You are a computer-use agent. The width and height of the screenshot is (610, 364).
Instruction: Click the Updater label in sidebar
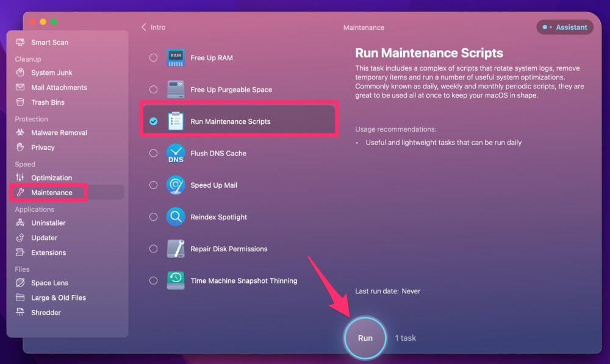pyautogui.click(x=44, y=238)
